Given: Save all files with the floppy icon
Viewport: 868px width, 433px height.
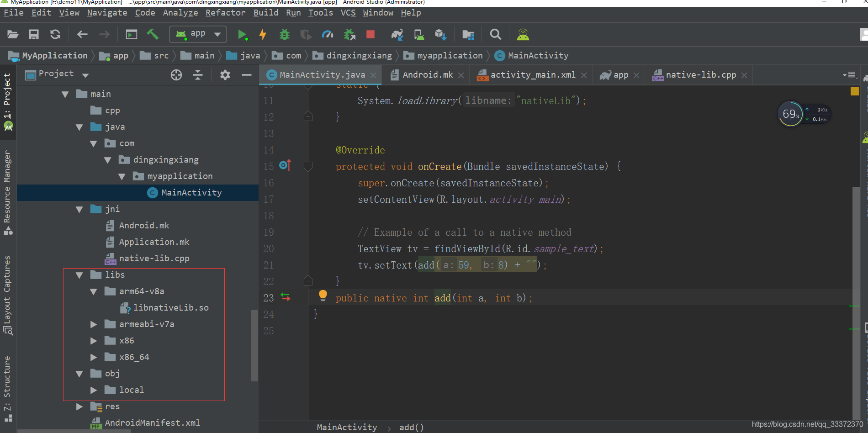Looking at the screenshot, I should click(x=34, y=34).
